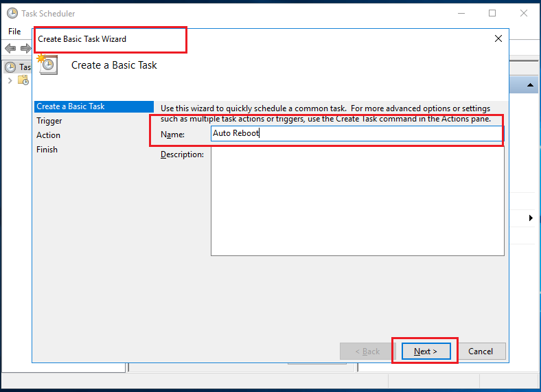
Task: Click the Name label
Action: click(x=172, y=135)
